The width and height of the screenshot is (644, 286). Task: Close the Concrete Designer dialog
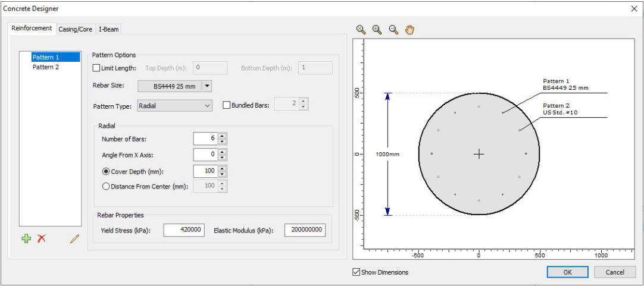point(634,8)
